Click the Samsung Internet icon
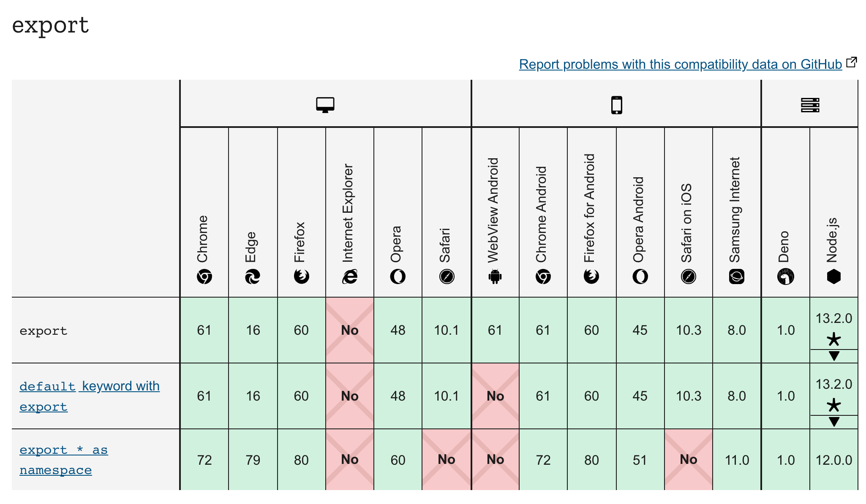The width and height of the screenshot is (866, 504). point(737,277)
